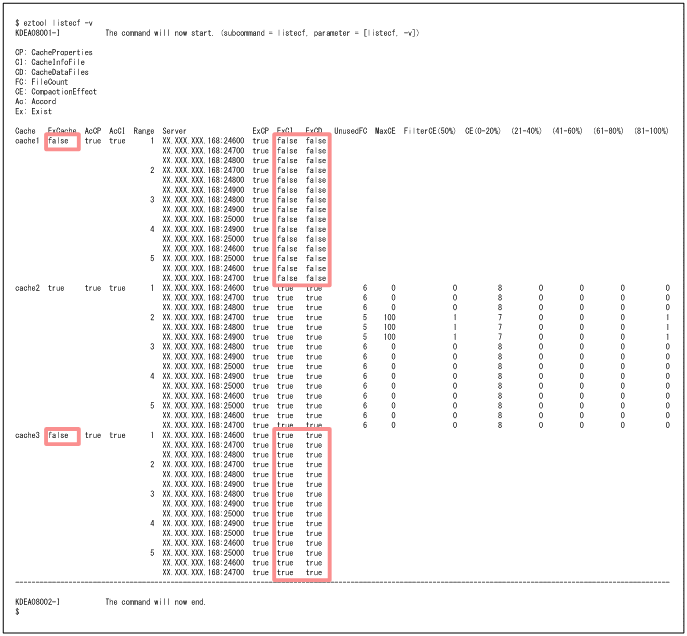Click the FilterCE(50%) column header
Screen dimensions: 687x636
(430, 131)
